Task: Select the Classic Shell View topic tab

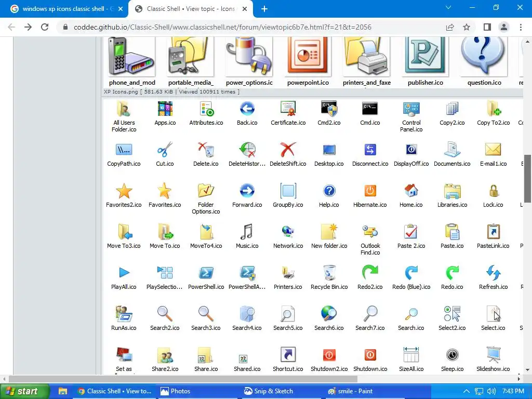Action: pos(191,9)
